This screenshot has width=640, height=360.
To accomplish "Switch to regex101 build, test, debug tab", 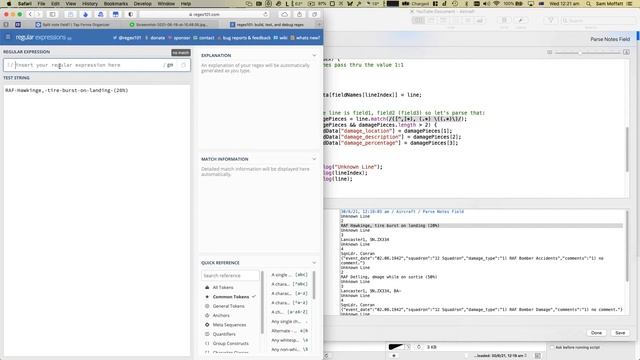I will pos(267,24).
